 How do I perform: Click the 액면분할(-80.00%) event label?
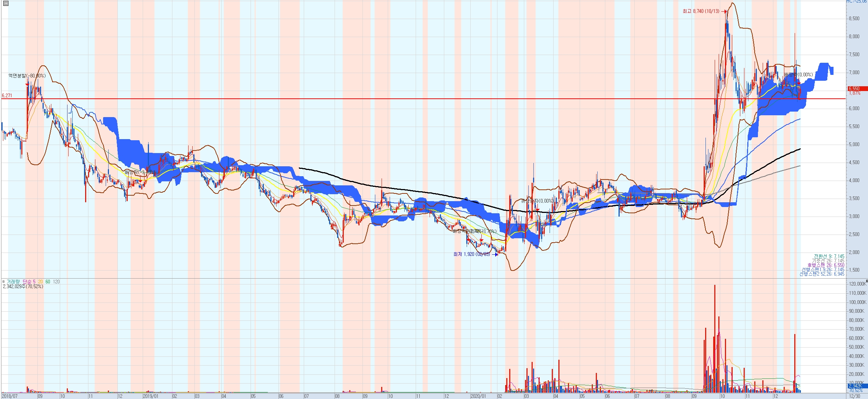coord(27,76)
